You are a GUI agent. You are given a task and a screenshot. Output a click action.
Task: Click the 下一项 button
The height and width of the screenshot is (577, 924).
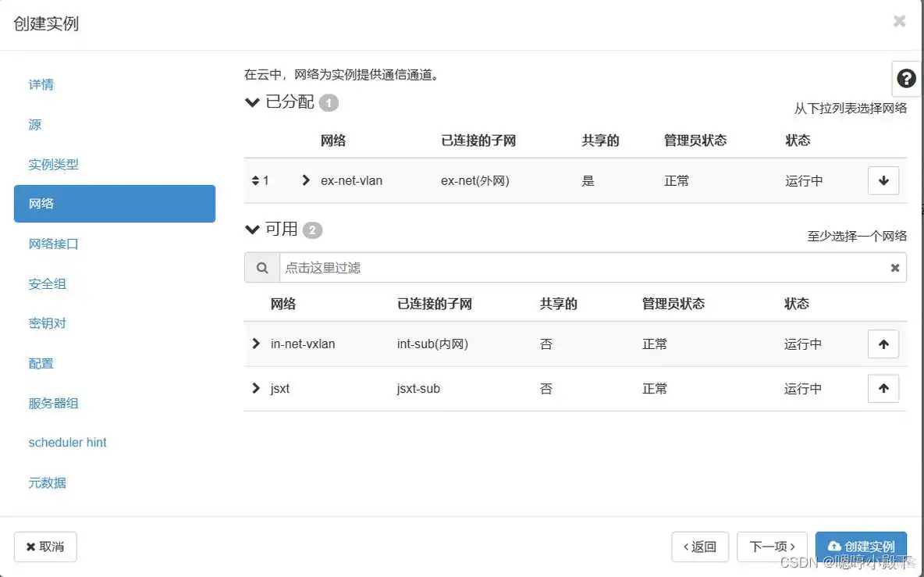(x=772, y=547)
